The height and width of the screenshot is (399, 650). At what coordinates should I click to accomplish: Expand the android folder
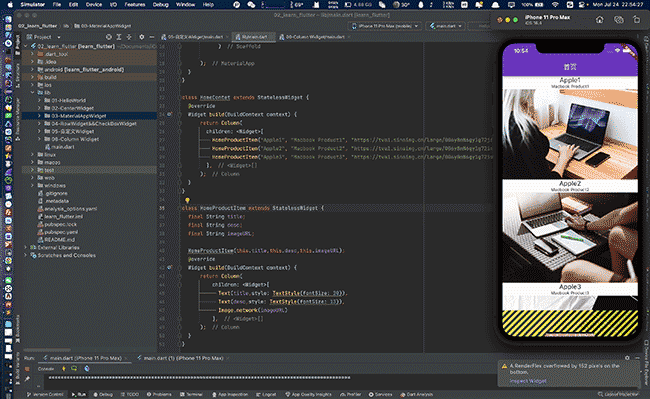pyautogui.click(x=32, y=70)
